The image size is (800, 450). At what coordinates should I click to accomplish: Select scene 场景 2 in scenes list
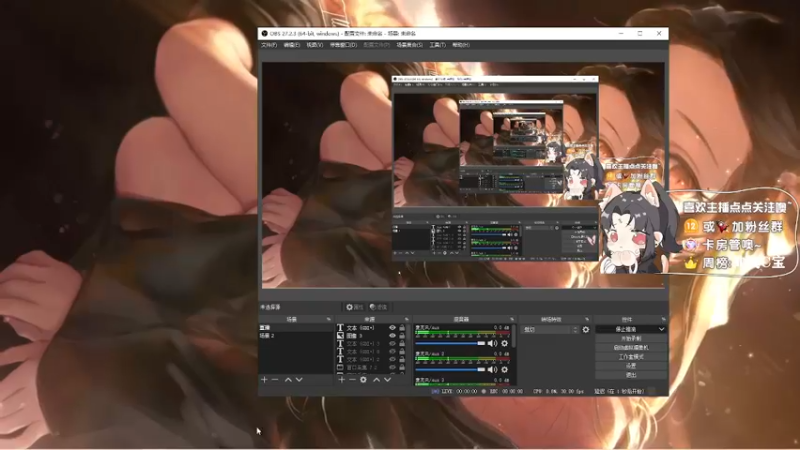[x=295, y=336]
